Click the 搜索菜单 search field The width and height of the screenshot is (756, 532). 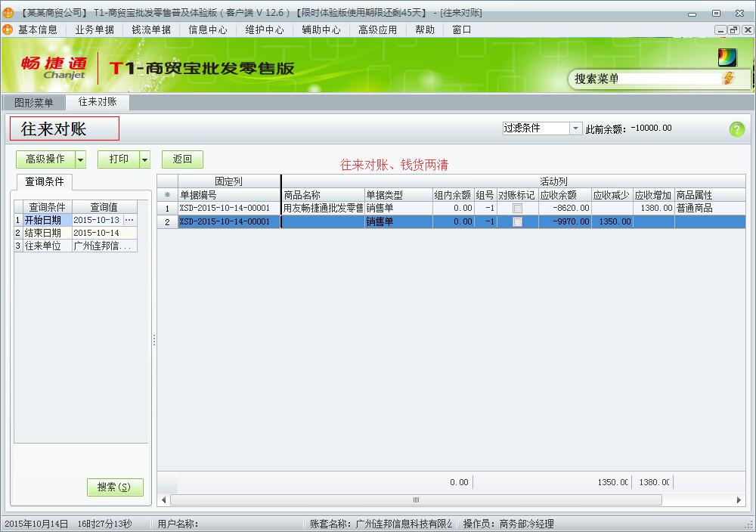[x=646, y=79]
